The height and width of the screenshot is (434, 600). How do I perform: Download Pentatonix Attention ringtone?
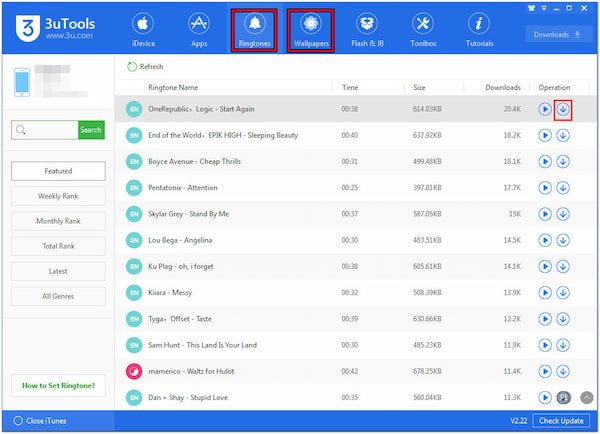pos(563,188)
